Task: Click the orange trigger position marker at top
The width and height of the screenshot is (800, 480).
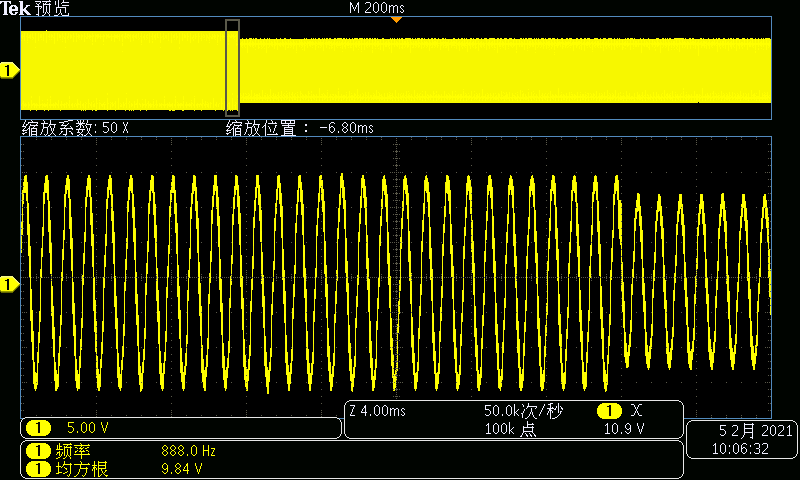Action: tap(397, 20)
